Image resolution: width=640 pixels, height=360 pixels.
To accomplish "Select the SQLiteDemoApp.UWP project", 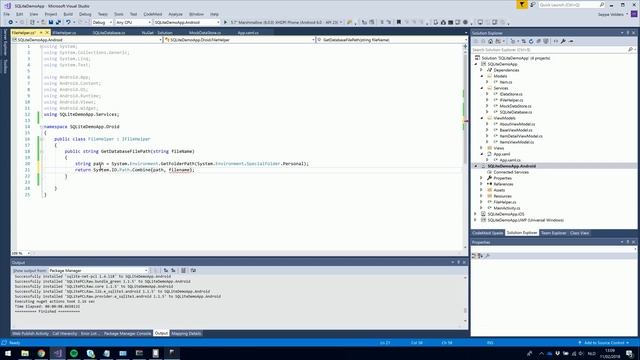I will pyautogui.click(x=525, y=220).
